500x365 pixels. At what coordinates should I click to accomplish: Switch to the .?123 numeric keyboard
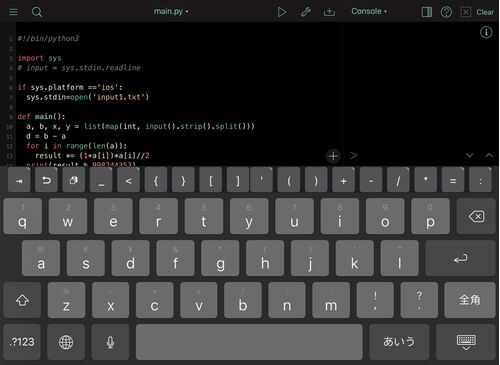click(x=22, y=342)
